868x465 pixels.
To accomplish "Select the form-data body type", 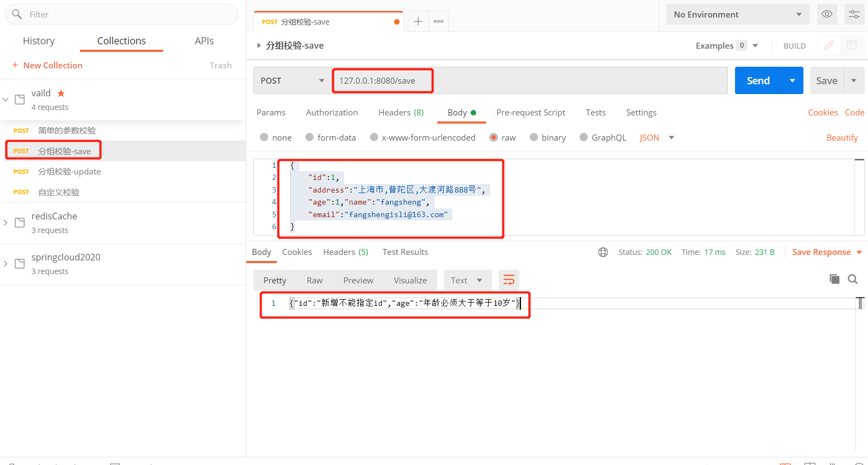I will tap(310, 137).
